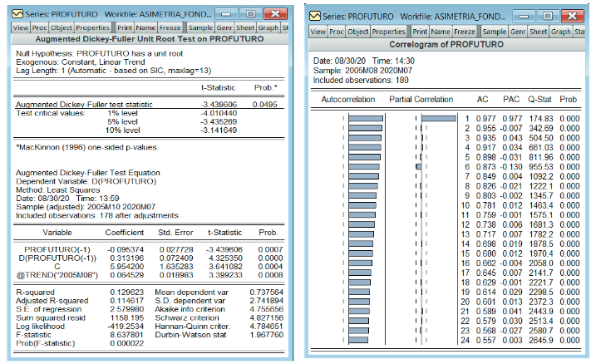Click Object button in the ADF test window

pyautogui.click(x=60, y=27)
